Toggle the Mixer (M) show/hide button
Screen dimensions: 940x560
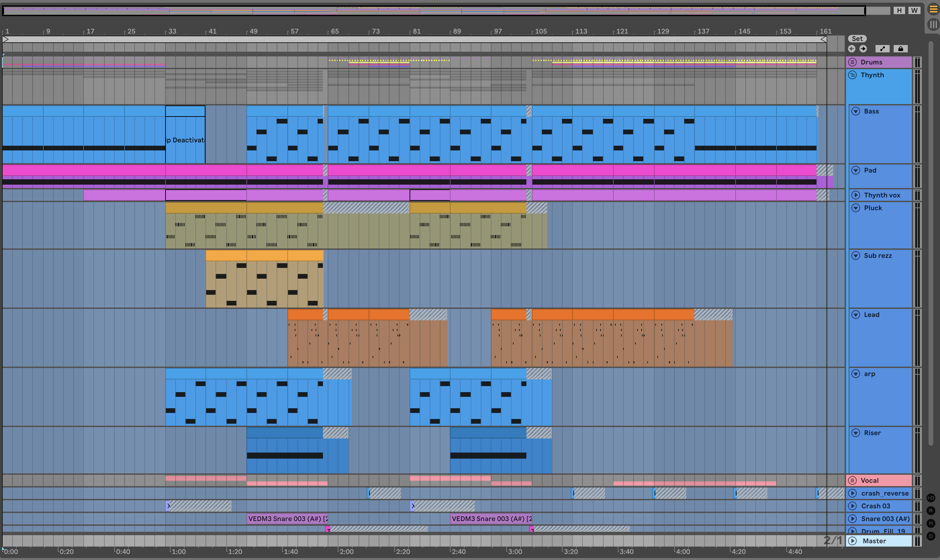click(931, 523)
